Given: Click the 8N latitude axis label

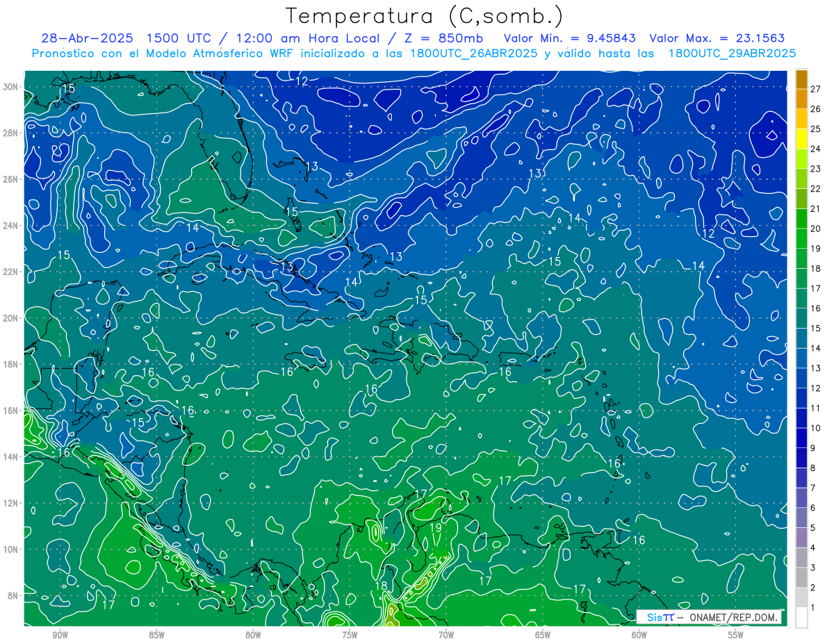Looking at the screenshot, I should click(x=13, y=595).
